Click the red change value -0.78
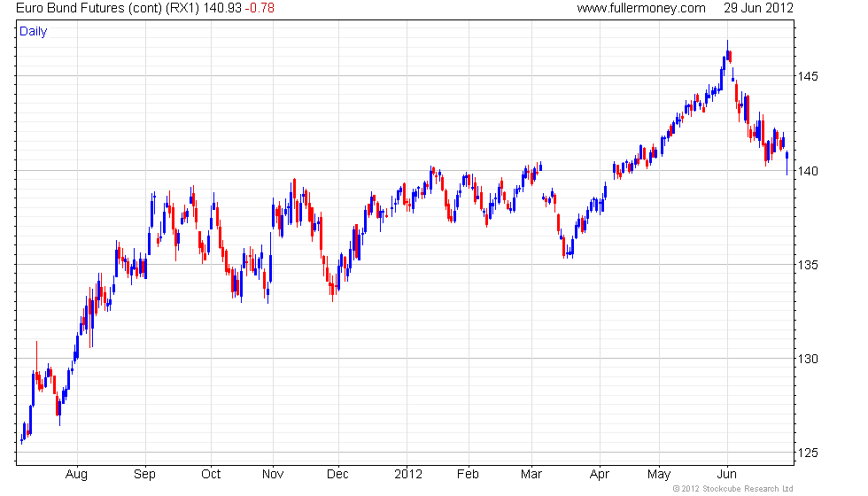 (x=260, y=8)
